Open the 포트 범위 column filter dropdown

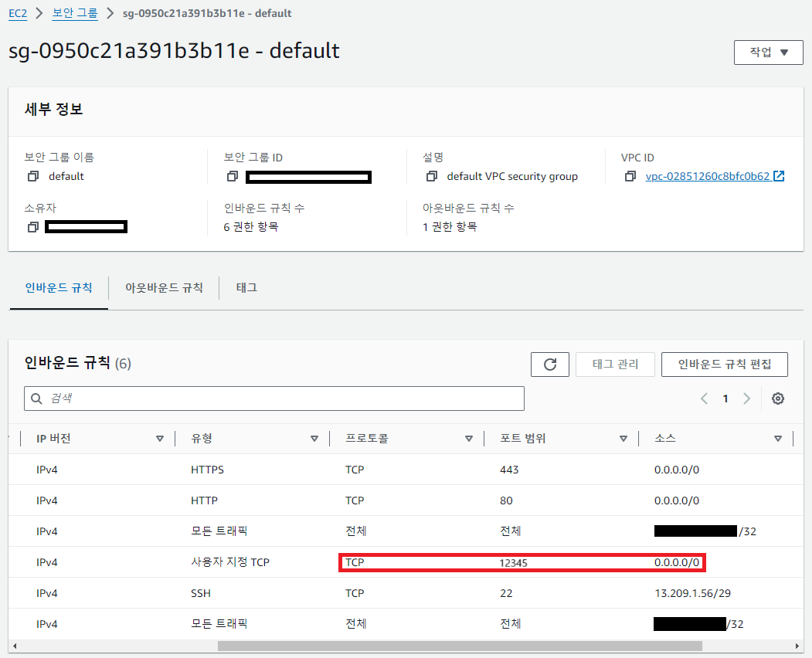click(x=623, y=438)
